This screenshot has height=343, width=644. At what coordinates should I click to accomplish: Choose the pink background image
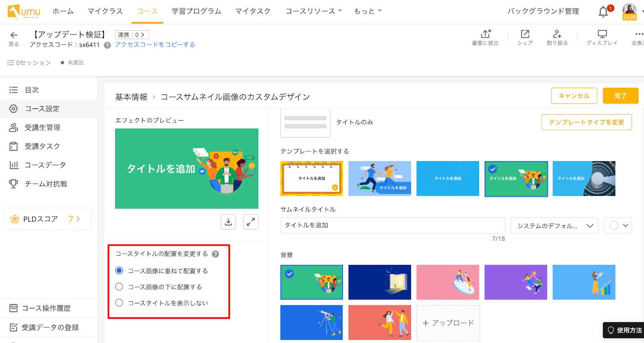(x=448, y=282)
